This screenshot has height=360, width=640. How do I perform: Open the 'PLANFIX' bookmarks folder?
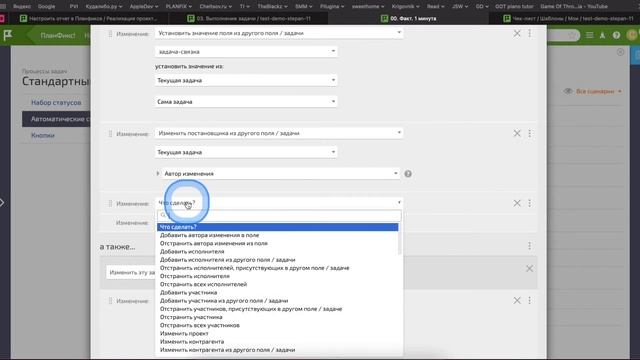tap(179, 7)
